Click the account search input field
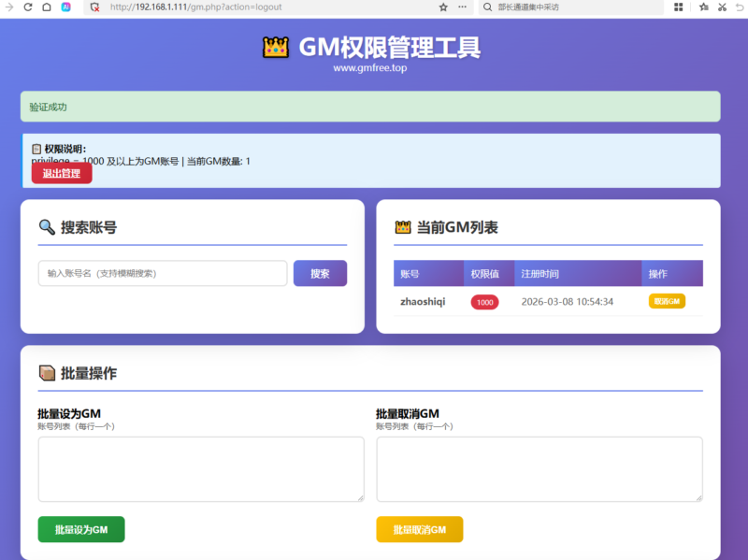Screen dimensions: 748x560 tap(162, 273)
